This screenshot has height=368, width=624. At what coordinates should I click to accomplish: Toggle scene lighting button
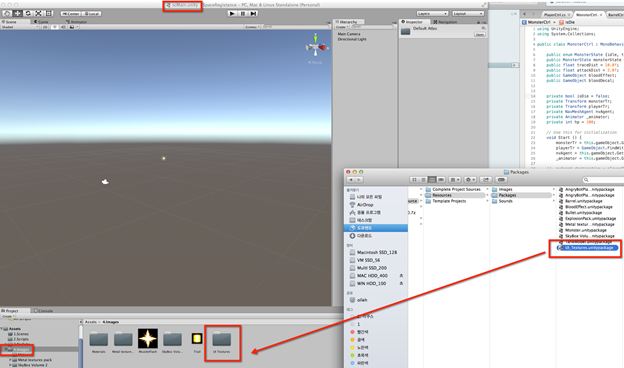tap(55, 27)
